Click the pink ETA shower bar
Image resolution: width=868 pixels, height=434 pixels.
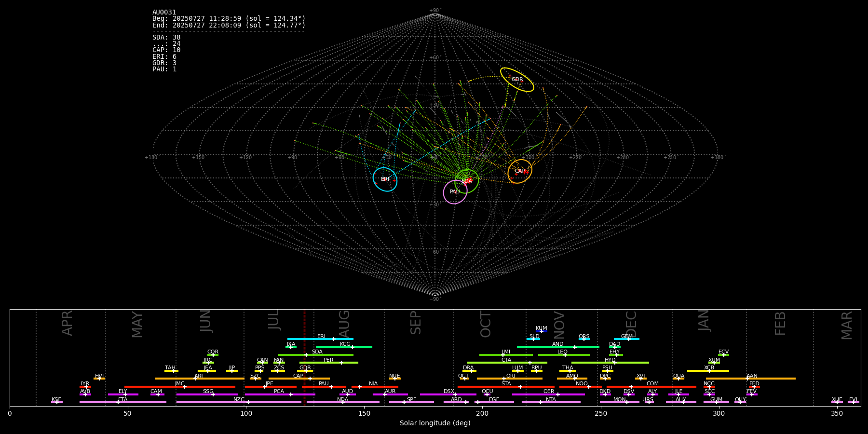(123, 402)
